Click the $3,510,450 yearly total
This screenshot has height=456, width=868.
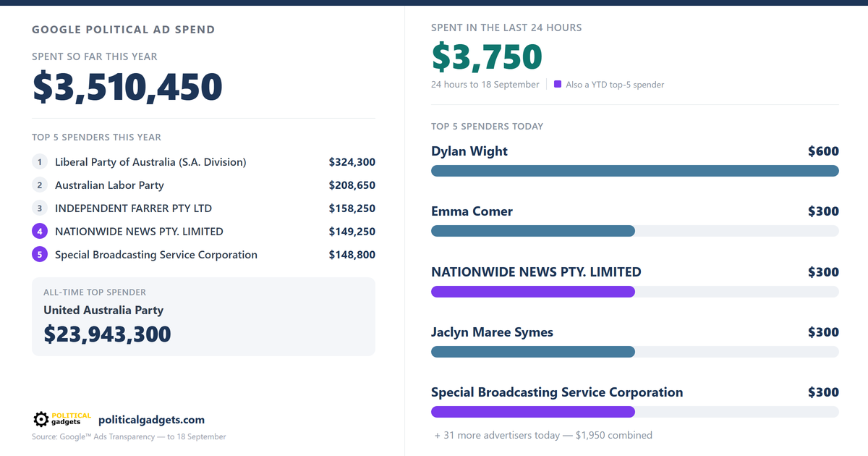click(127, 87)
